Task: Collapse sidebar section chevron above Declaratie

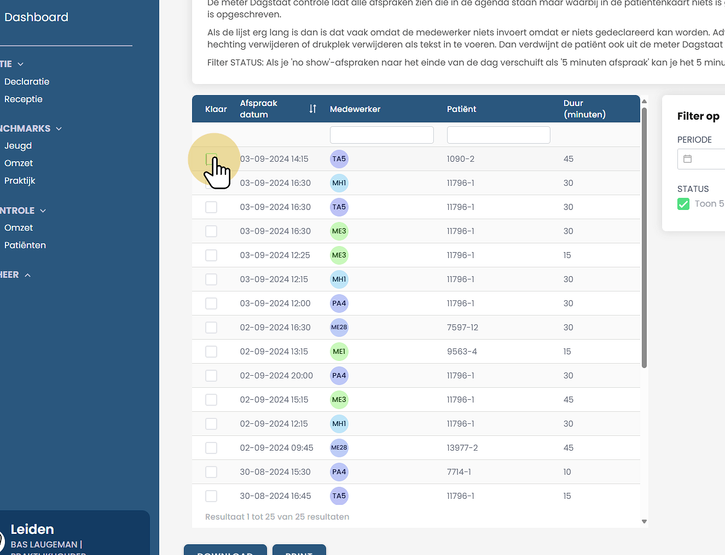Action: click(20, 64)
